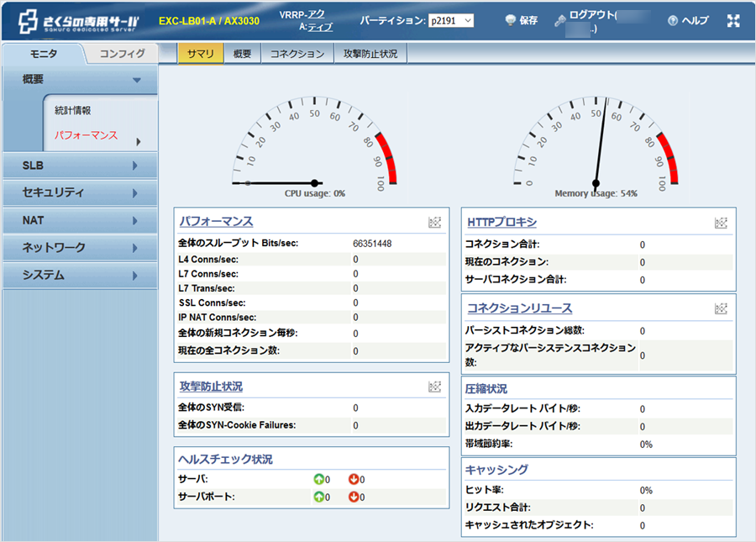This screenshot has height=542, width=756.
Task: Expand the セキュリティ sidebar menu
Action: pos(80,193)
